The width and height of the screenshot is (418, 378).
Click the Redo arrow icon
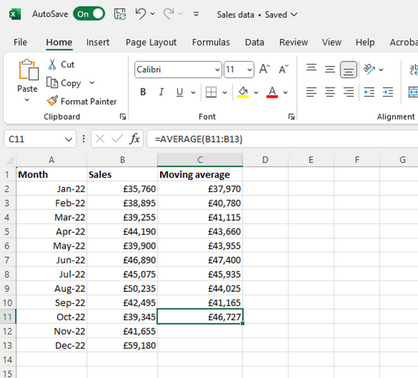[x=169, y=14]
